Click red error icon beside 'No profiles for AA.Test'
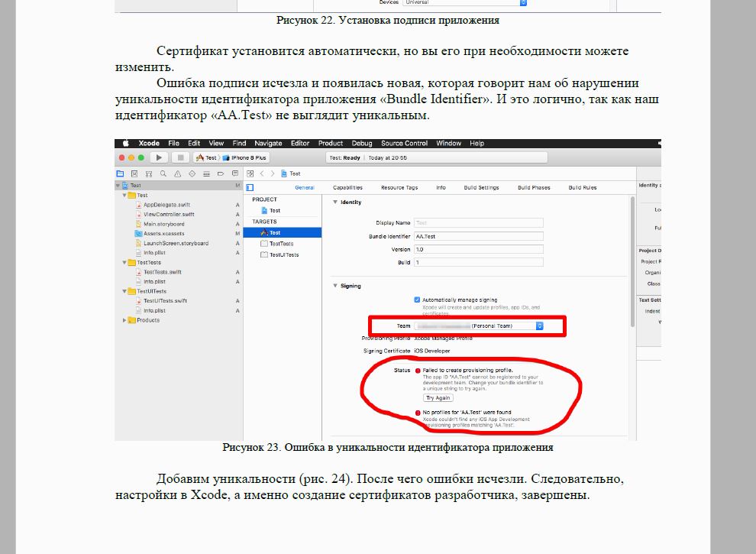This screenshot has width=756, height=554. (418, 413)
